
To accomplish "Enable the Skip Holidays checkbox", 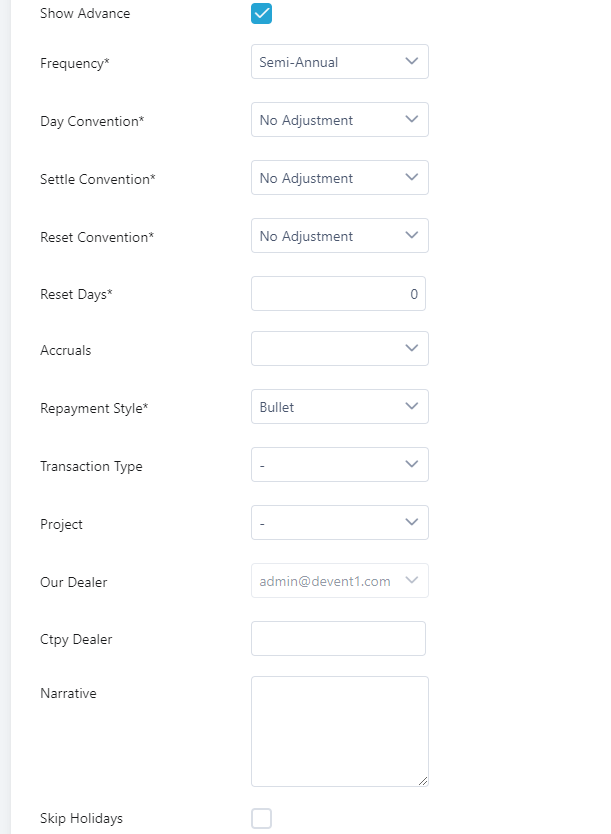I will [x=261, y=819].
